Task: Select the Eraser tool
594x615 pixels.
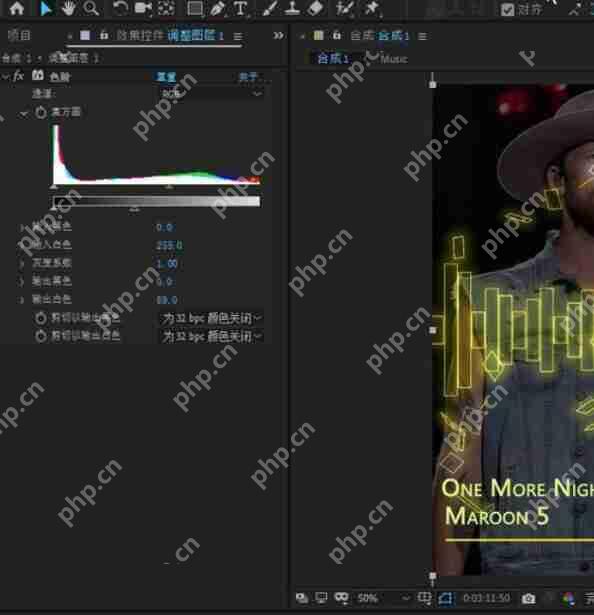Action: tap(315, 8)
